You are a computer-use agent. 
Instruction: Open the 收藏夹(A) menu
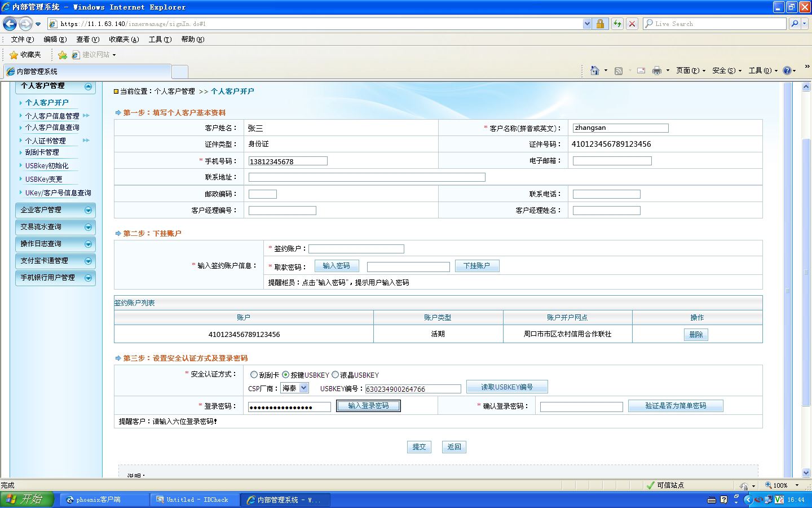click(x=124, y=40)
